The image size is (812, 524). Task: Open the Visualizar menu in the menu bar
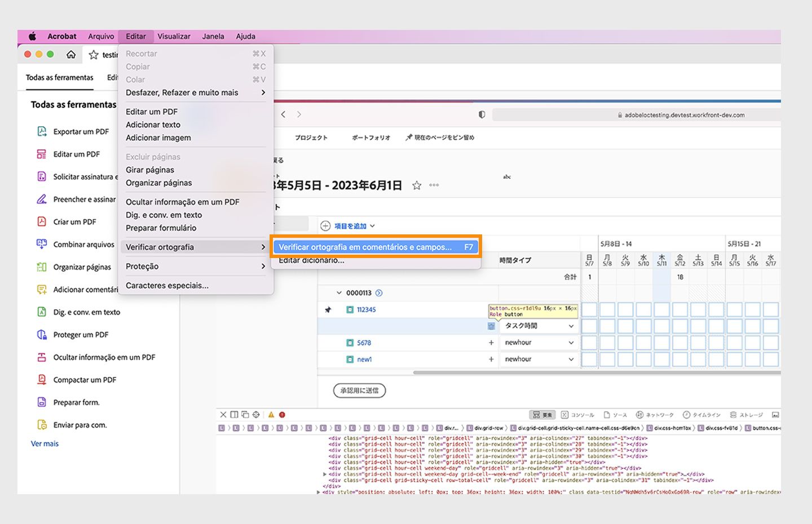click(174, 36)
